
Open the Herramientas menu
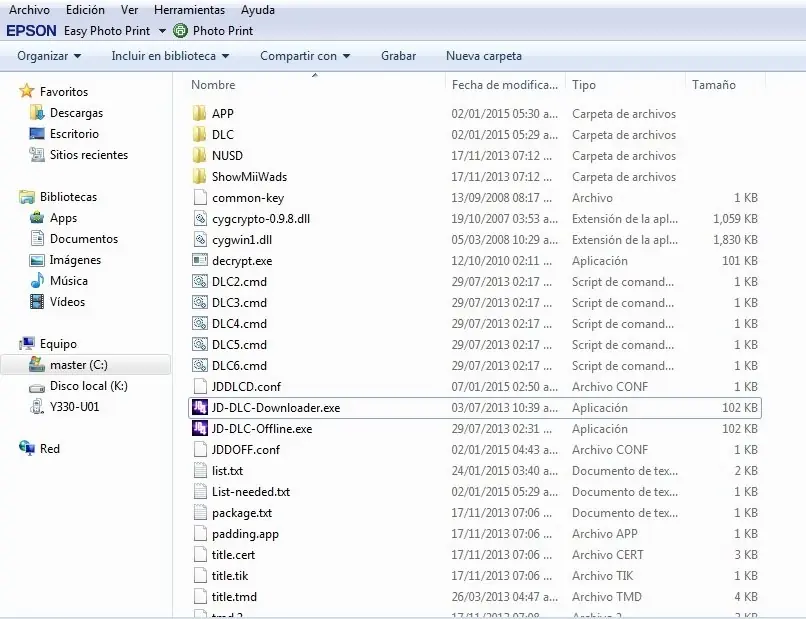click(x=189, y=10)
